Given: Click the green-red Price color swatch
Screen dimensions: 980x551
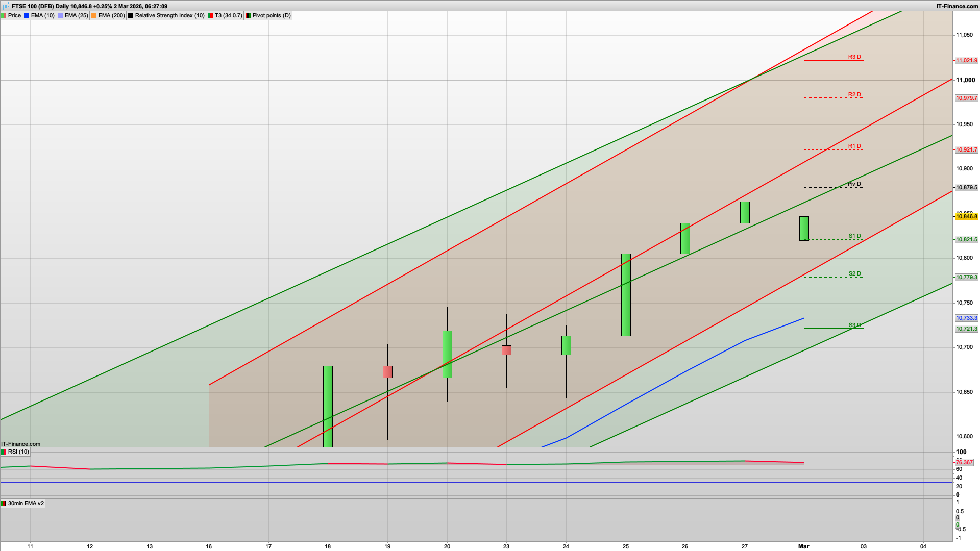Looking at the screenshot, I should [4, 15].
